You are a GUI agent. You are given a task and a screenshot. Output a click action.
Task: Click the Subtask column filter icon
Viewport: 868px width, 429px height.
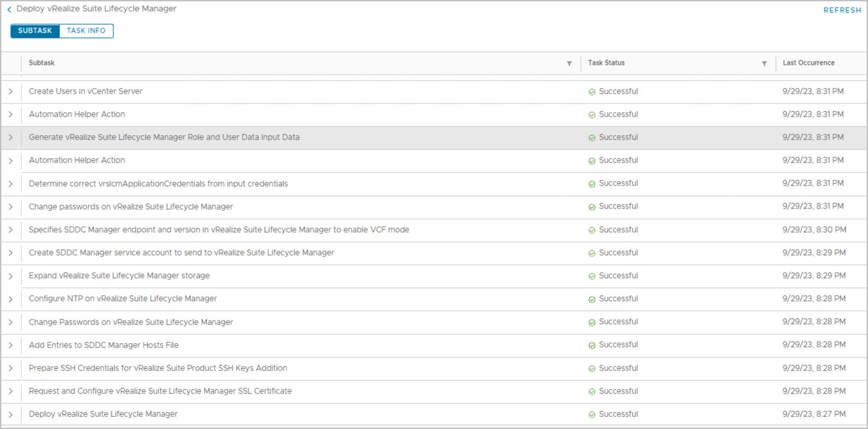click(x=569, y=63)
